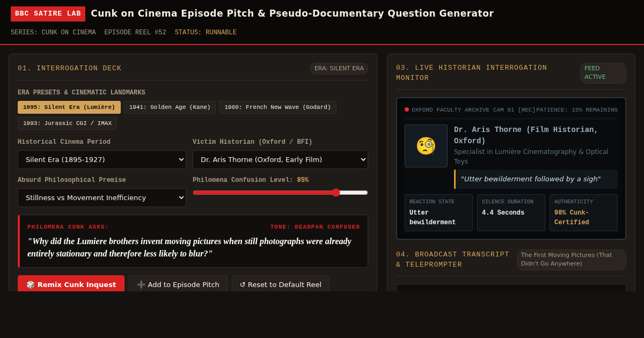
Task: Click the '01. INTERROGATION DECK' heading
Action: pyautogui.click(x=70, y=68)
